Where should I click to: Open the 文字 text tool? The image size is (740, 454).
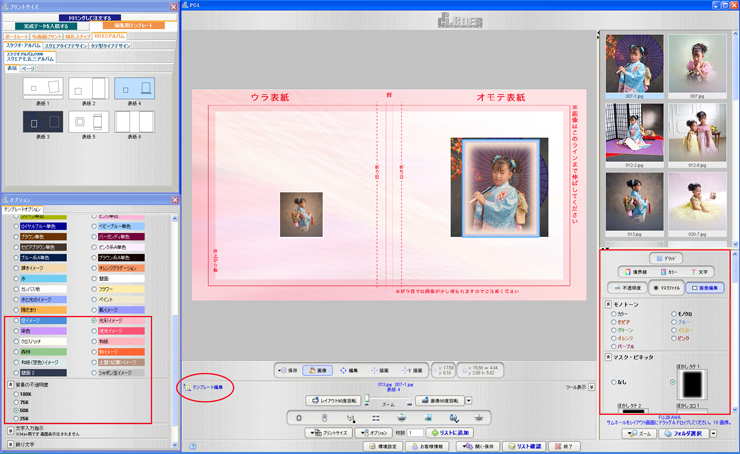coord(704,271)
